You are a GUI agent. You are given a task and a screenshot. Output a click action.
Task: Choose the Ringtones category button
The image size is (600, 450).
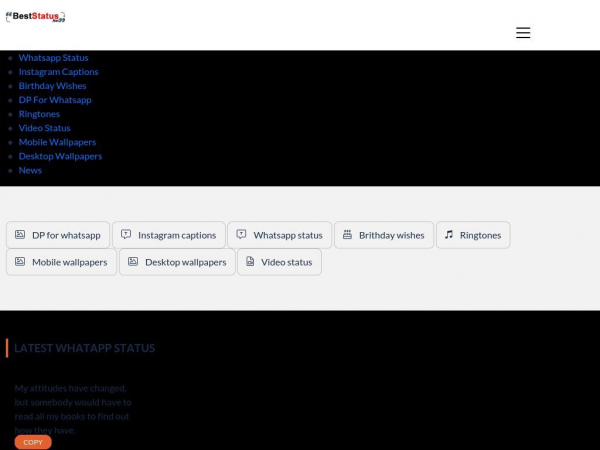click(x=473, y=235)
